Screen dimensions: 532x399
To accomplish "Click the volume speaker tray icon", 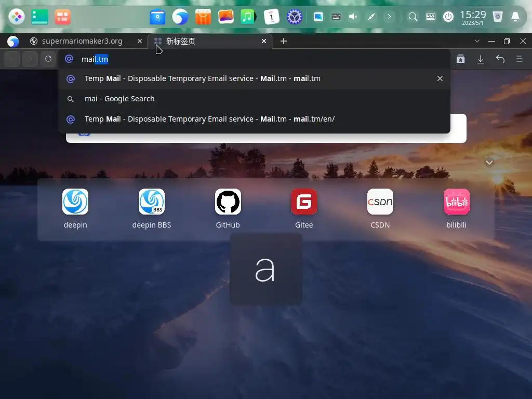I will [x=353, y=17].
